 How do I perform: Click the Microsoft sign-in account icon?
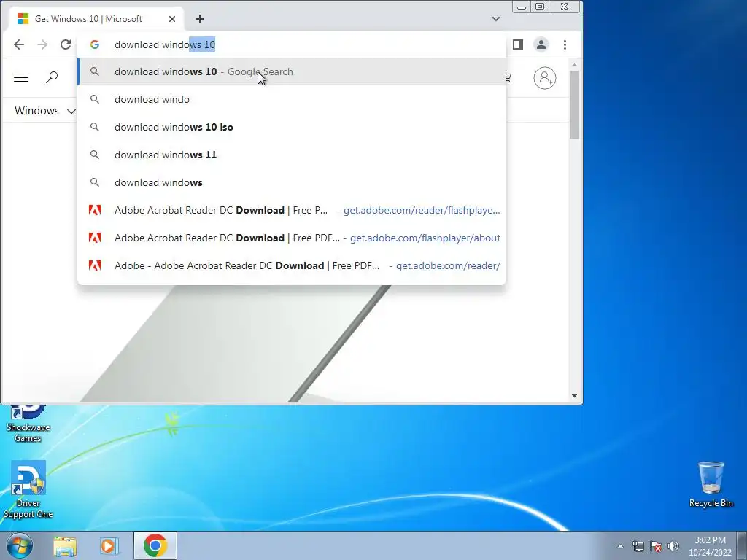(544, 77)
